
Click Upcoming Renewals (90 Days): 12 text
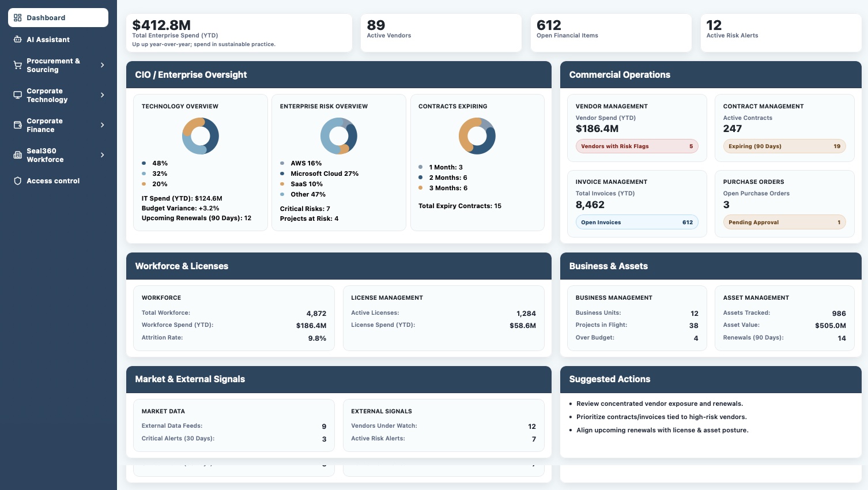pyautogui.click(x=197, y=218)
